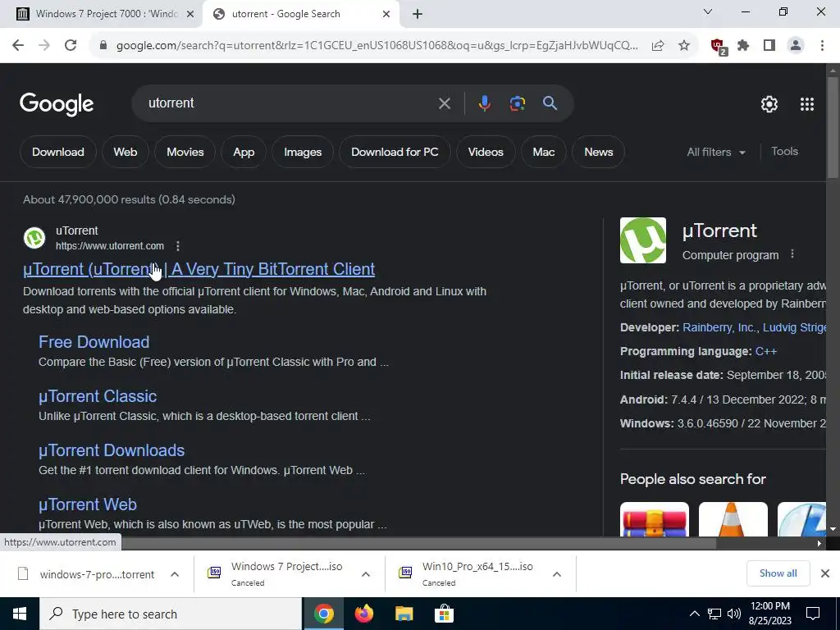Screen dimensions: 840x630
Task: Expand the All filters dropdown
Action: pos(716,152)
